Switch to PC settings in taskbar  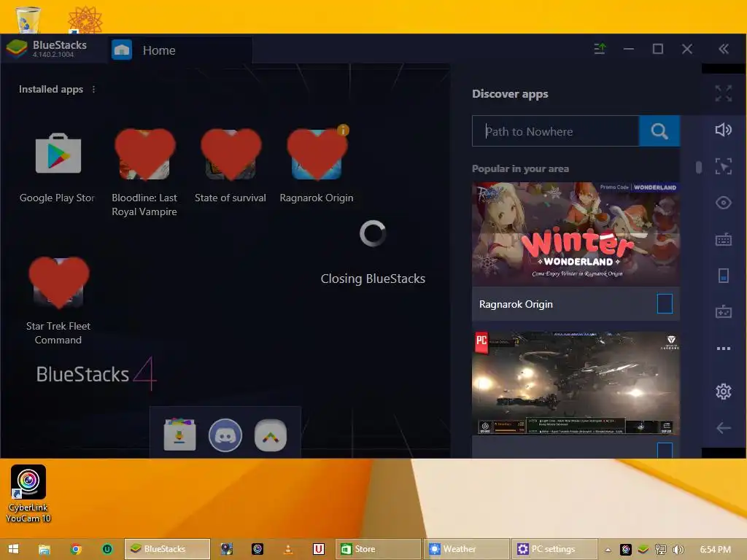pyautogui.click(x=555, y=549)
